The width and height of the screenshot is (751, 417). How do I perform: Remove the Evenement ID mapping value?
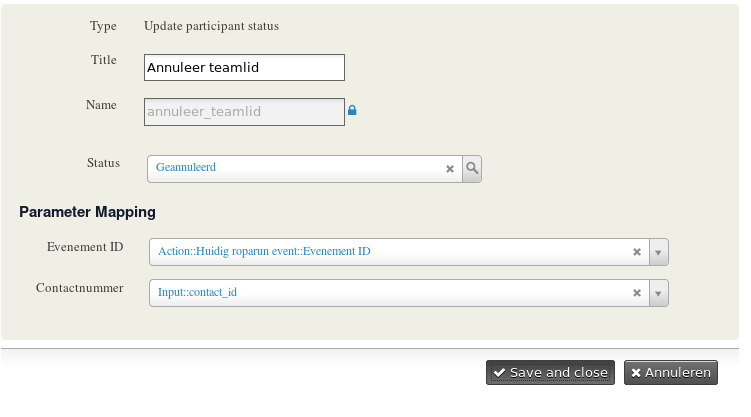pyautogui.click(x=637, y=252)
